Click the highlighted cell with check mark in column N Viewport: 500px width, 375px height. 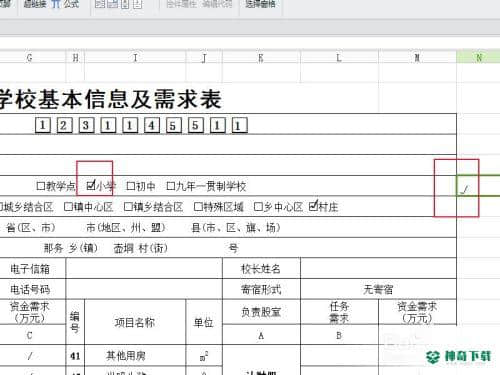[x=478, y=186]
